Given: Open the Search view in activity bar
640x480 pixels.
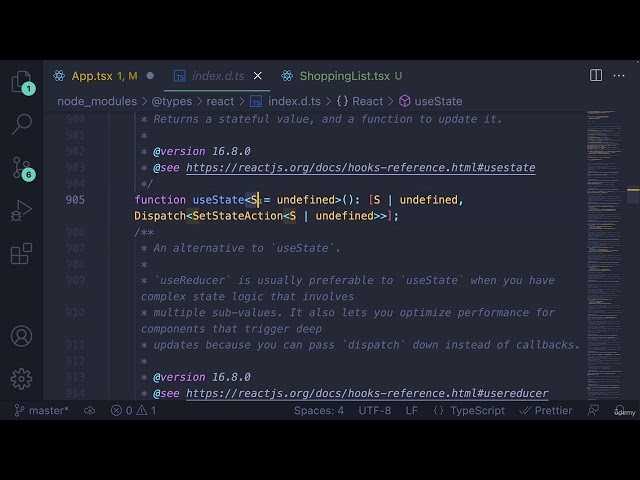Looking at the screenshot, I should click(x=22, y=124).
